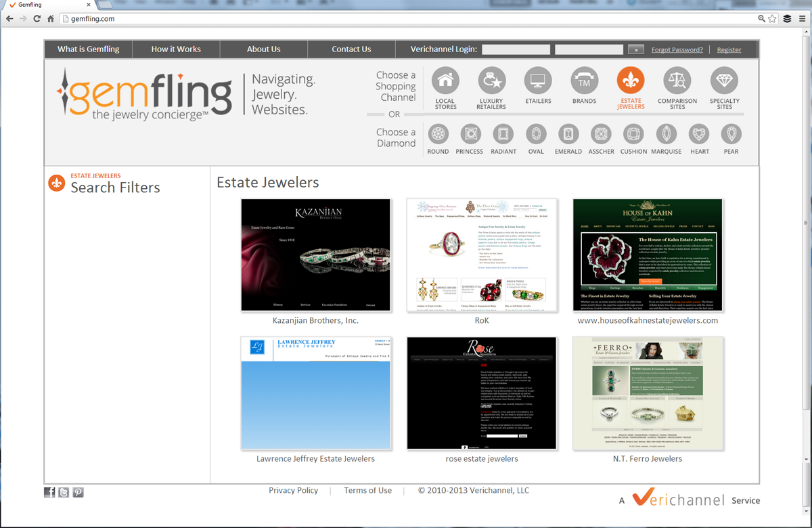Open the Ferro Jewelers website thumbnail

(x=648, y=393)
